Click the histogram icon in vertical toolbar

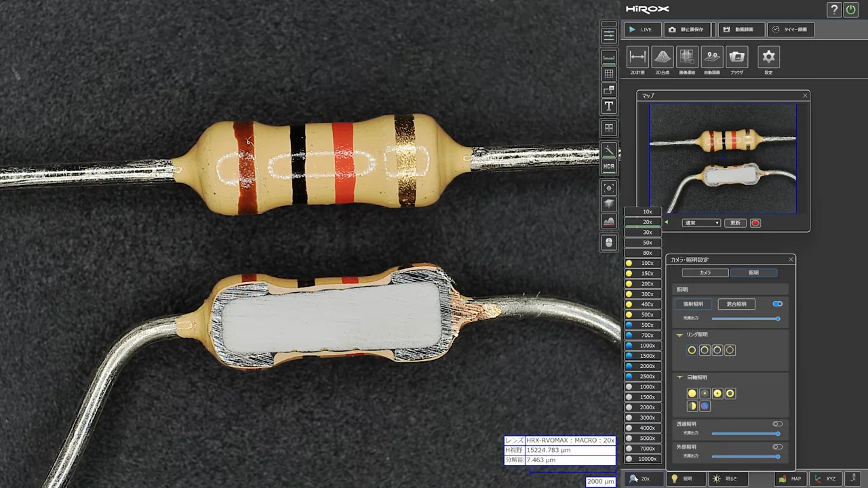coord(609,221)
